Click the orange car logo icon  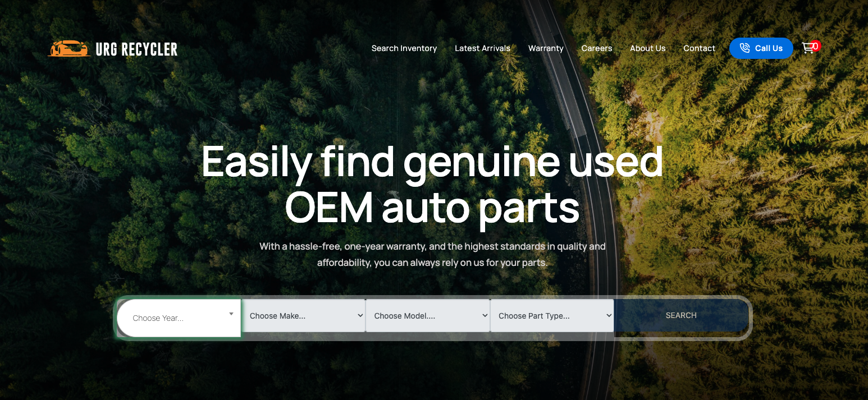[69, 49]
